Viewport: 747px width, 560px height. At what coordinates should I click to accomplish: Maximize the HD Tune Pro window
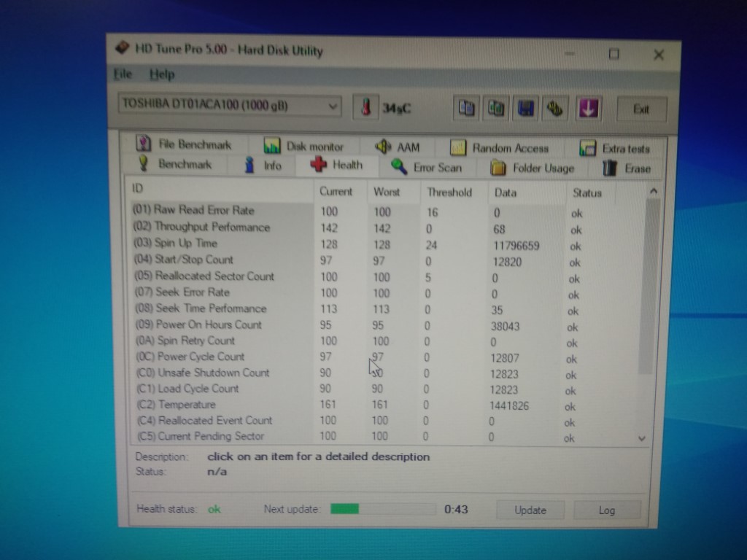pos(614,54)
